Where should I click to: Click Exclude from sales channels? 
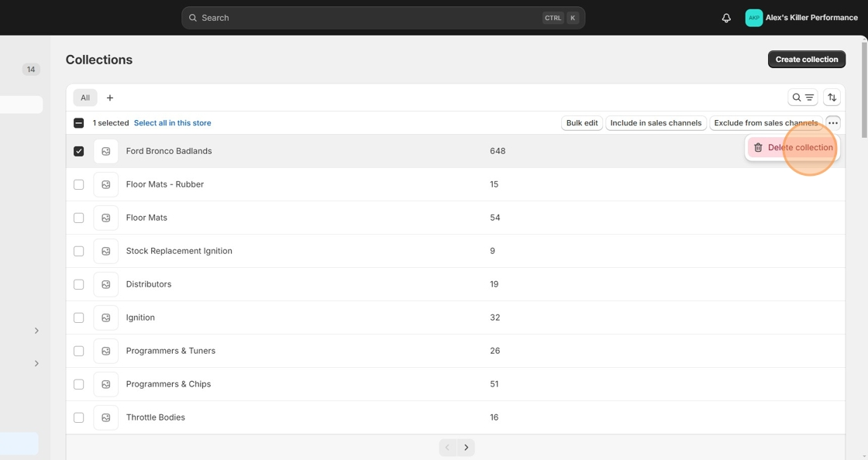tap(766, 122)
